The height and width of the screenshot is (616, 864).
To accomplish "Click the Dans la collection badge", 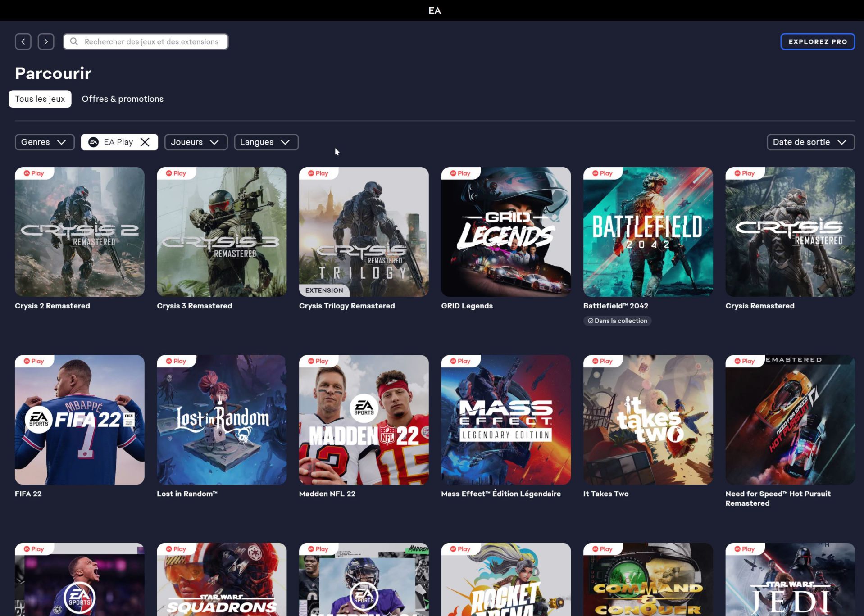I will tap(617, 321).
